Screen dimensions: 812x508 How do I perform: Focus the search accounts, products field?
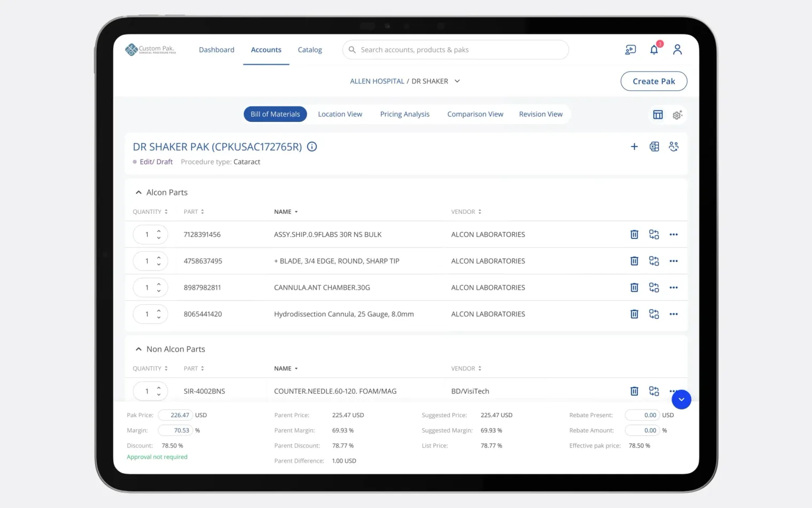point(456,50)
